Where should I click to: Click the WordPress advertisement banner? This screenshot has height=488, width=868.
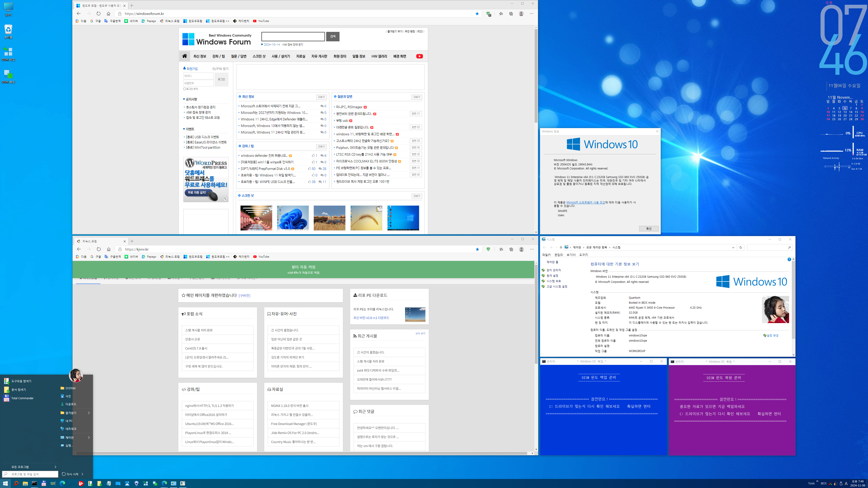pos(206,180)
